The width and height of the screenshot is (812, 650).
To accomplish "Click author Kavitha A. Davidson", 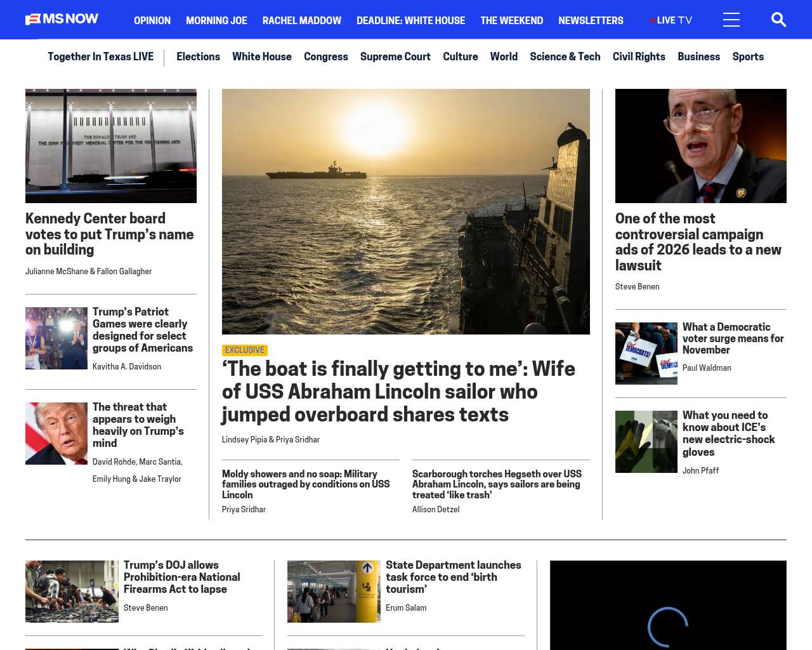I will click(x=127, y=367).
